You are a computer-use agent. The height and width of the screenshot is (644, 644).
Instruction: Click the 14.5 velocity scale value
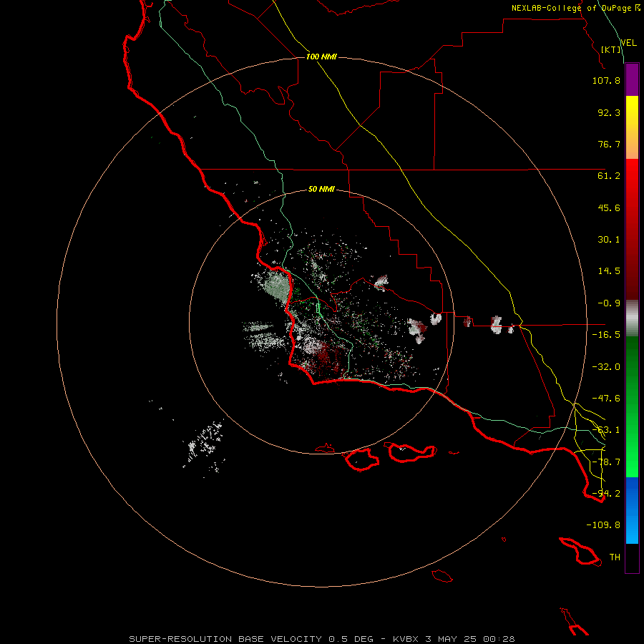point(609,271)
